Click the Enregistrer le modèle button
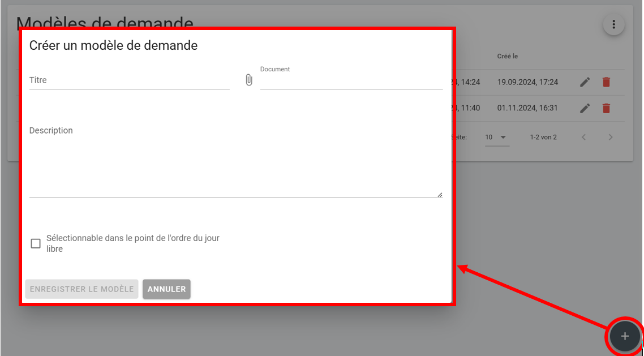The width and height of the screenshot is (644, 356). coord(82,289)
